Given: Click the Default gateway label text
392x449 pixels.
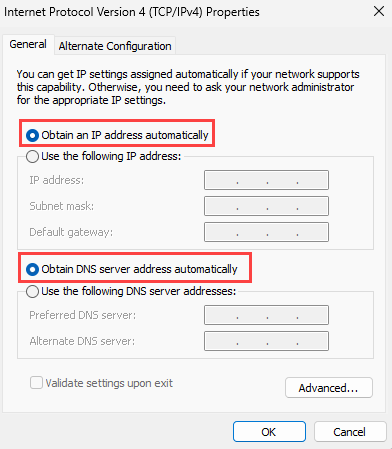Looking at the screenshot, I should [71, 232].
